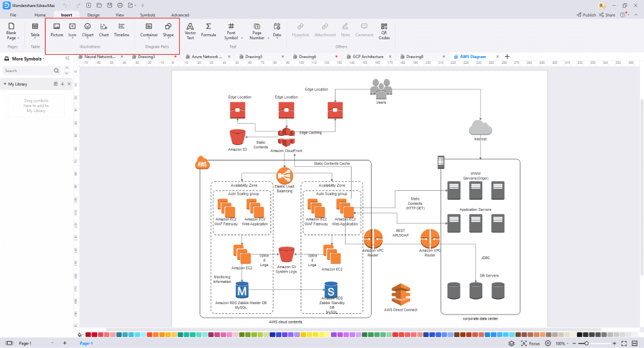Open the Page-1 selector dropdown arrow

point(52,343)
